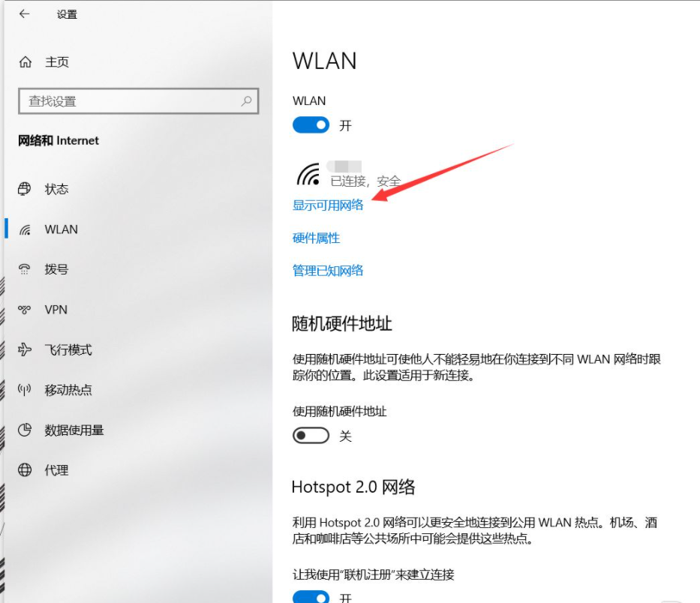Click the VPN icon in sidebar
This screenshot has height=603, width=700.
pos(25,309)
